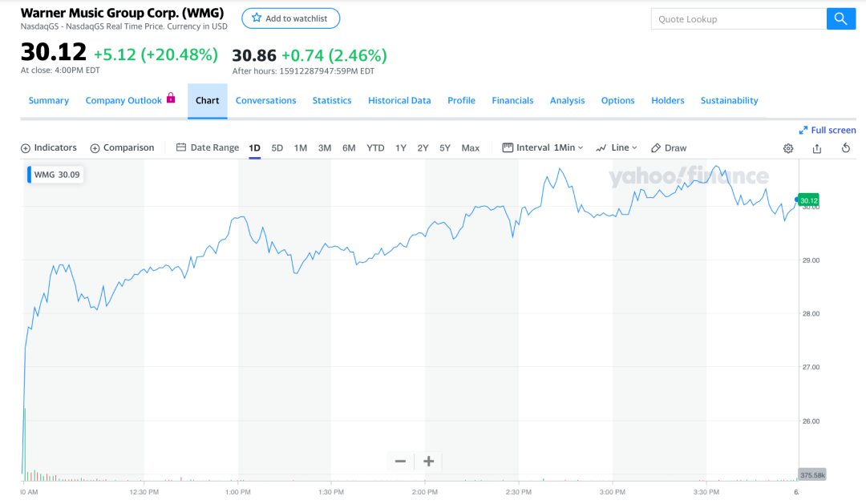
Task: Select the Max range
Action: point(471,148)
